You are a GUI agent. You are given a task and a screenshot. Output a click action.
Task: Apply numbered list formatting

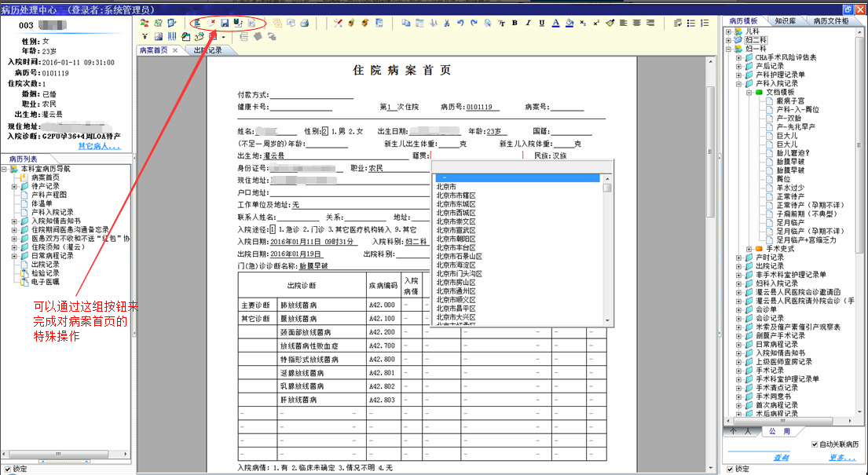(705, 23)
